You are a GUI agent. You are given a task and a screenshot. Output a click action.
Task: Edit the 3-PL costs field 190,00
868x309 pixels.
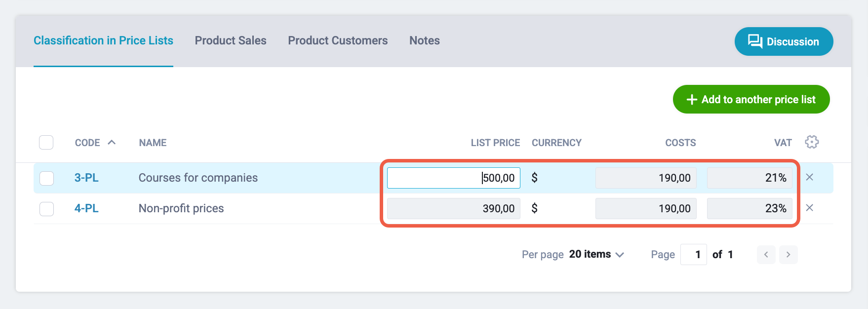coord(646,178)
